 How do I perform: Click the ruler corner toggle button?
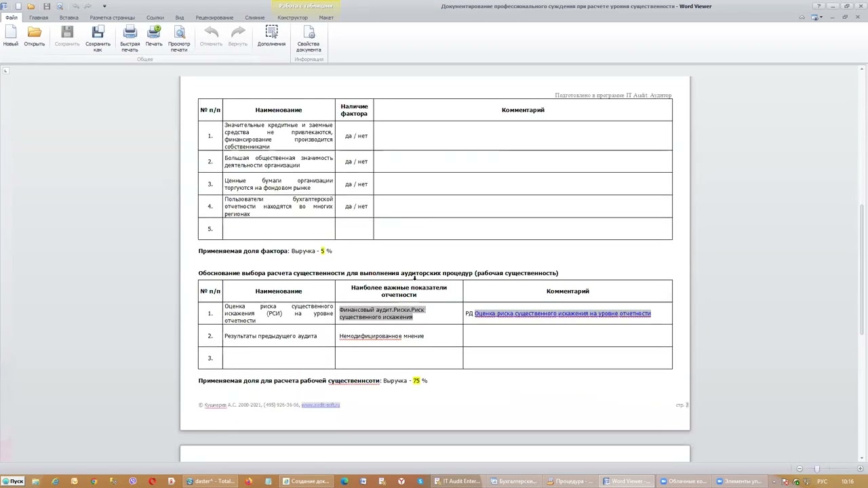click(5, 70)
